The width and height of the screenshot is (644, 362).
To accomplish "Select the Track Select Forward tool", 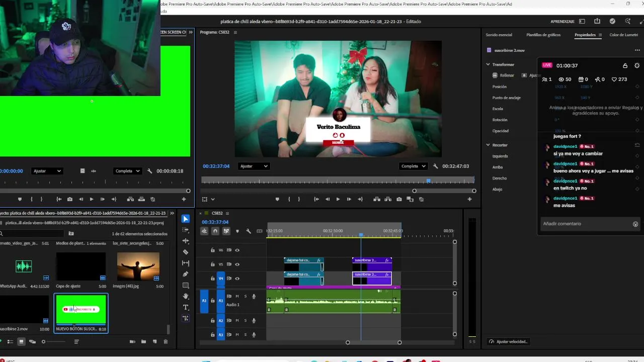I will click(x=186, y=230).
